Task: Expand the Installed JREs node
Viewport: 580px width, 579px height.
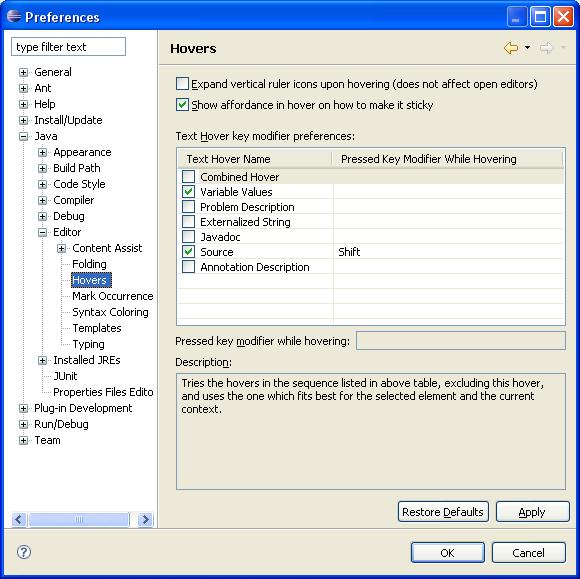Action: pyautogui.click(x=43, y=360)
